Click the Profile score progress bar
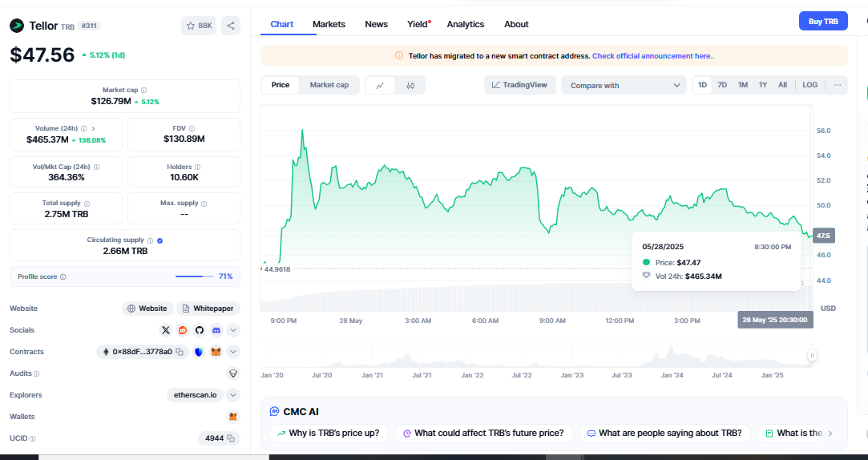The height and width of the screenshot is (460, 868). coord(194,276)
